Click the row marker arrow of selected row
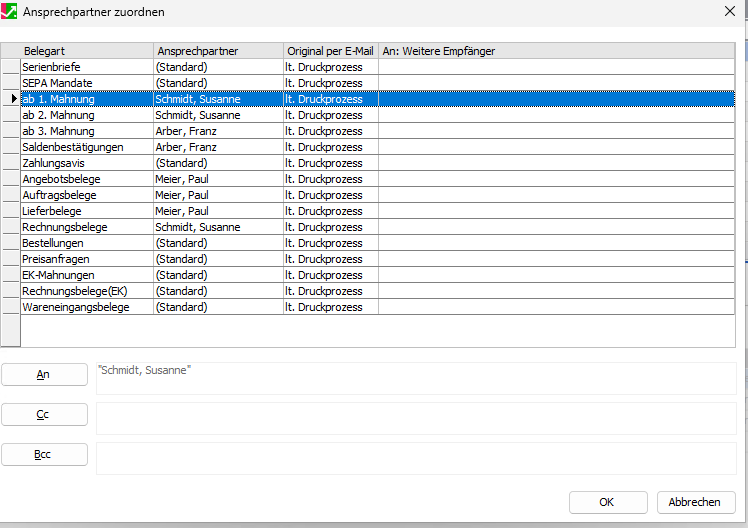This screenshot has width=748, height=528. click(11, 99)
